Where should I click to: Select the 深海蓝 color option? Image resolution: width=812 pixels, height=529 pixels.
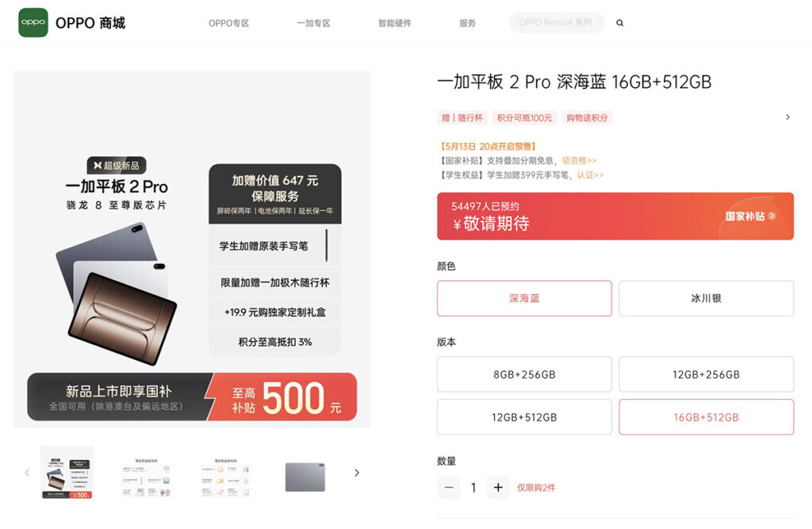click(524, 298)
